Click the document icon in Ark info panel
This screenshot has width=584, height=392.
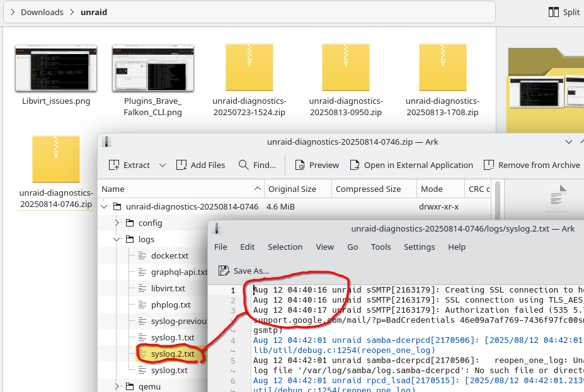558,194
